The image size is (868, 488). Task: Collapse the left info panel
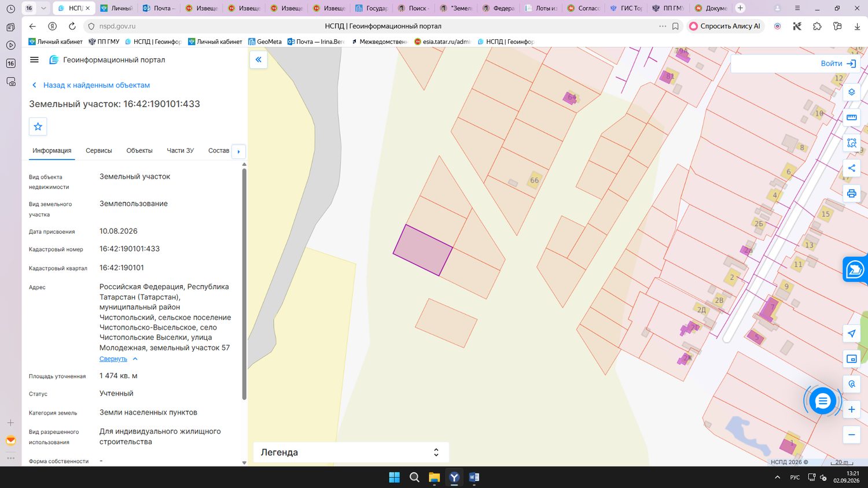pos(258,60)
